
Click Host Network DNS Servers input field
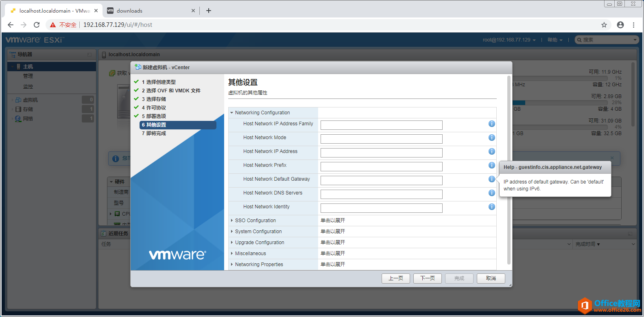(x=382, y=194)
